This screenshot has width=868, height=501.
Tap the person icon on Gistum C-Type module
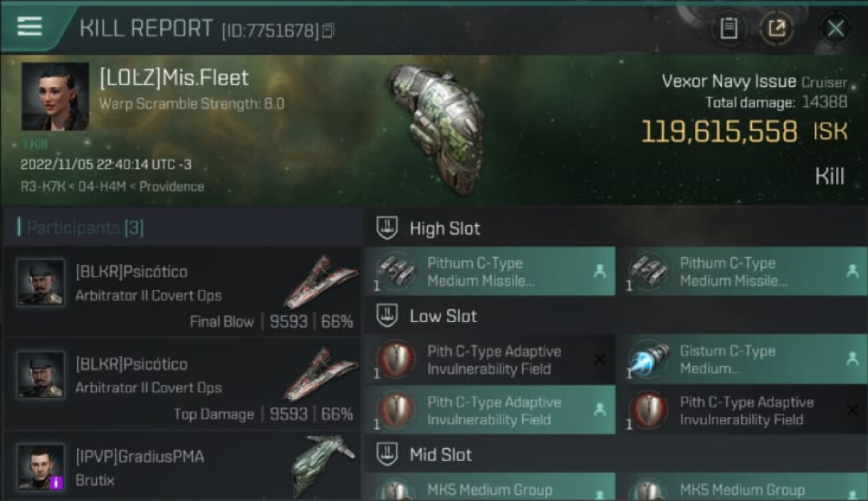pyautogui.click(x=852, y=359)
